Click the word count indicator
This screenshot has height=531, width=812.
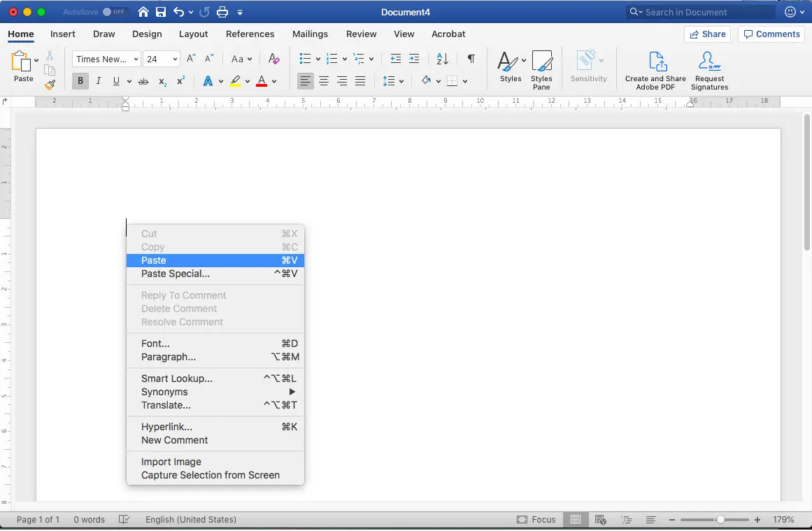(89, 519)
